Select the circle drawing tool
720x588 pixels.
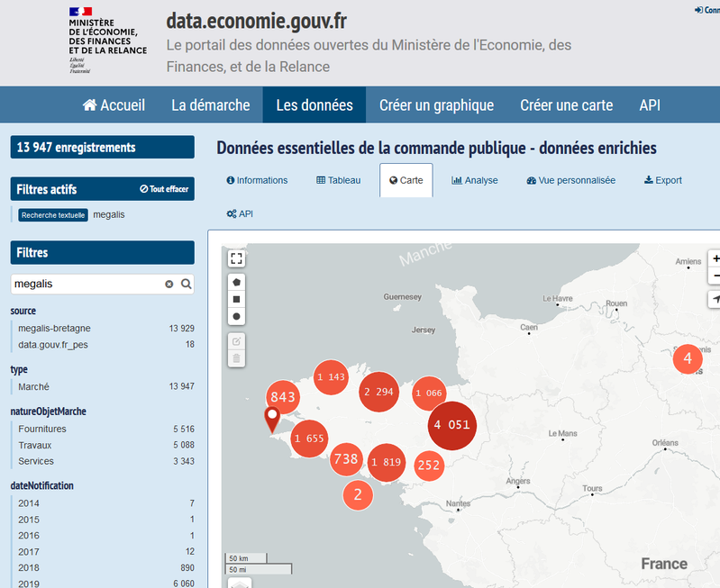pyautogui.click(x=236, y=316)
